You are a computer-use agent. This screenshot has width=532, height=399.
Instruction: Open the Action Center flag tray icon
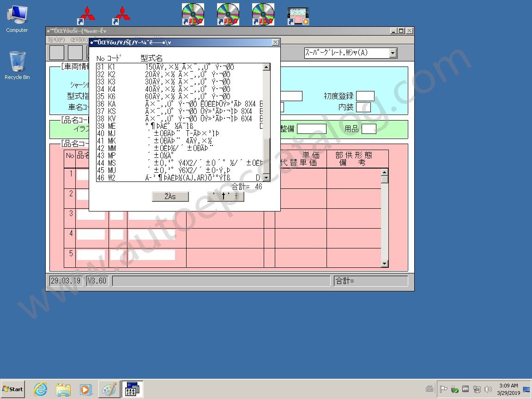point(443,389)
